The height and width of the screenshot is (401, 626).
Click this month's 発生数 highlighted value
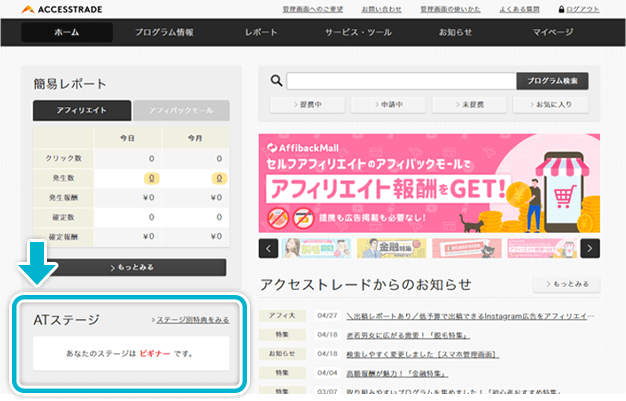click(219, 178)
